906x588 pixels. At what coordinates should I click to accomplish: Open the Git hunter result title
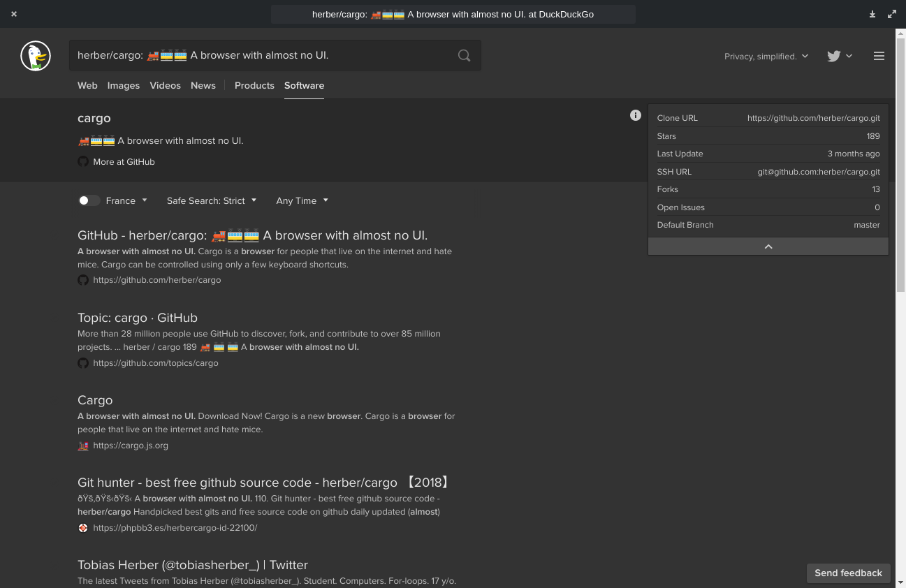[x=265, y=483]
